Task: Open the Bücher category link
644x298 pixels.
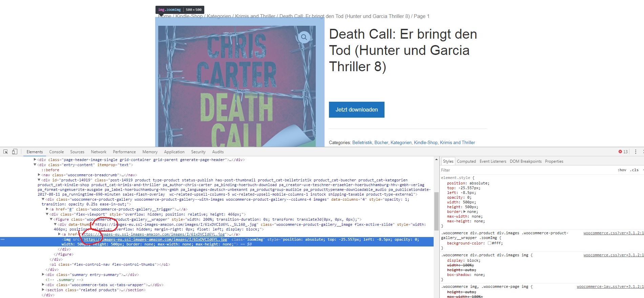Action: pyautogui.click(x=381, y=143)
